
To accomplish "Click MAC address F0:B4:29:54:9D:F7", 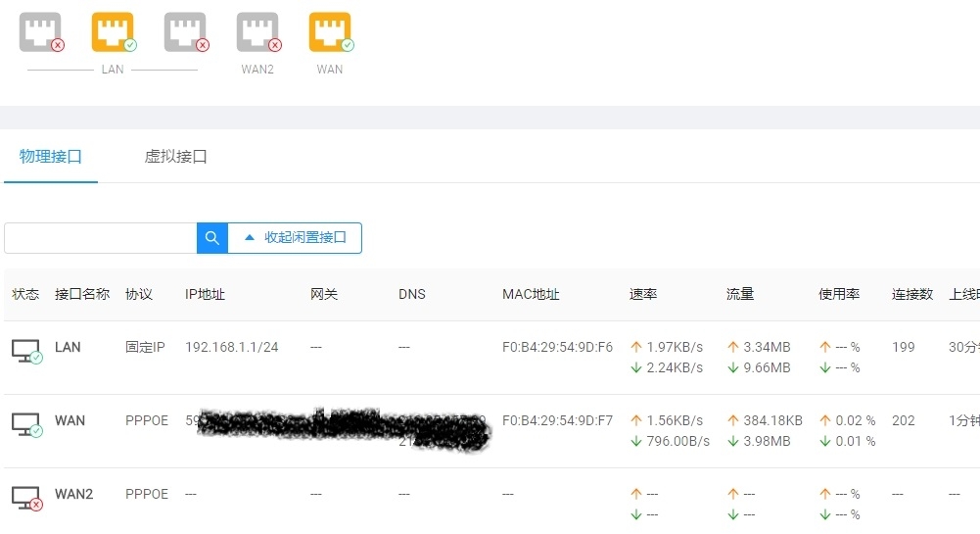I will point(557,420).
